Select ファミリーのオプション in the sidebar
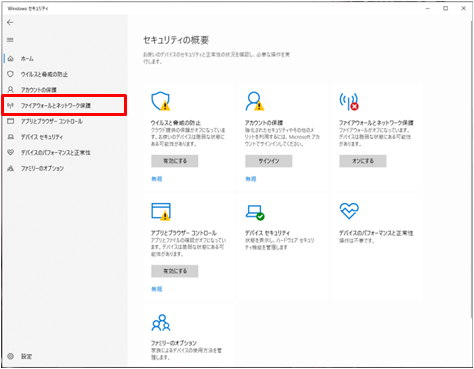The width and height of the screenshot is (474, 369). (42, 168)
